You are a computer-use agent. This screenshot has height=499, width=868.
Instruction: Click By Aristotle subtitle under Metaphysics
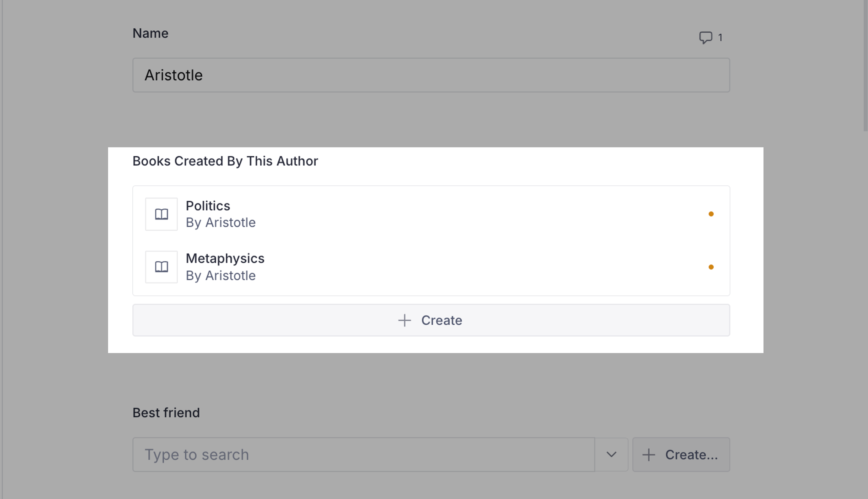tap(221, 276)
